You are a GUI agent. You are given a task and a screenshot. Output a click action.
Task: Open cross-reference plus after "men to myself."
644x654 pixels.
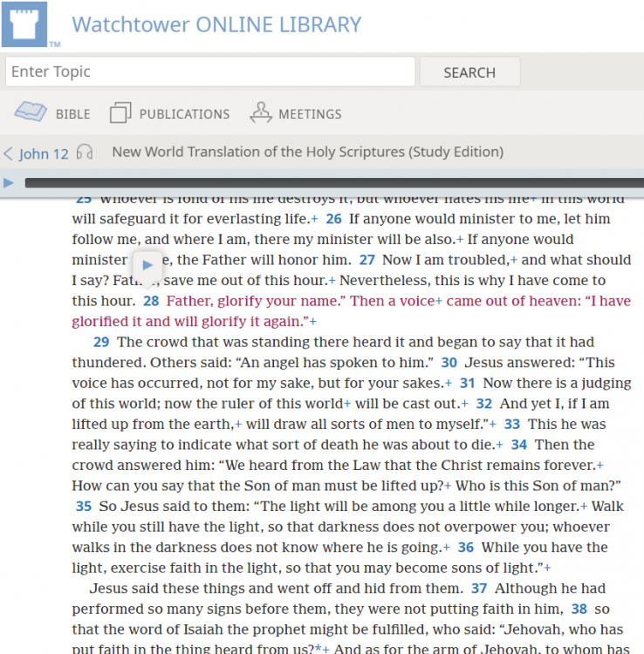click(x=493, y=424)
